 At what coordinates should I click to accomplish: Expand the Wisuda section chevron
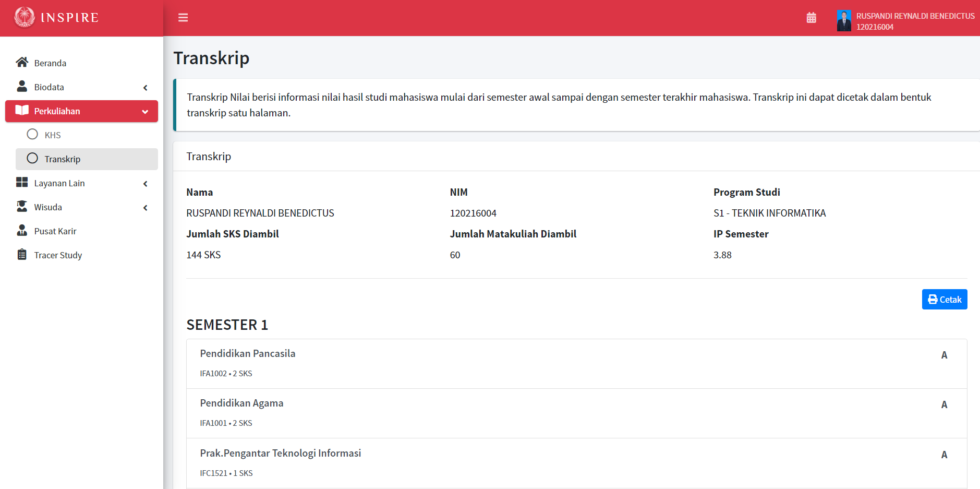coord(145,207)
